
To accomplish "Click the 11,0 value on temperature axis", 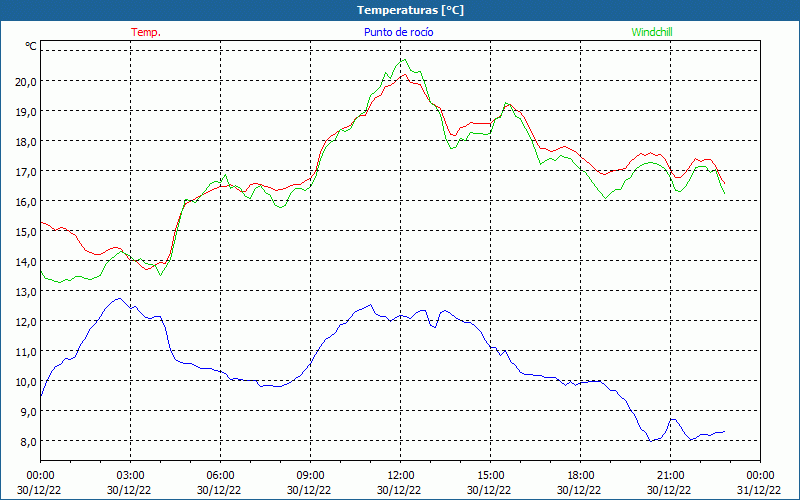I will 26,352.
